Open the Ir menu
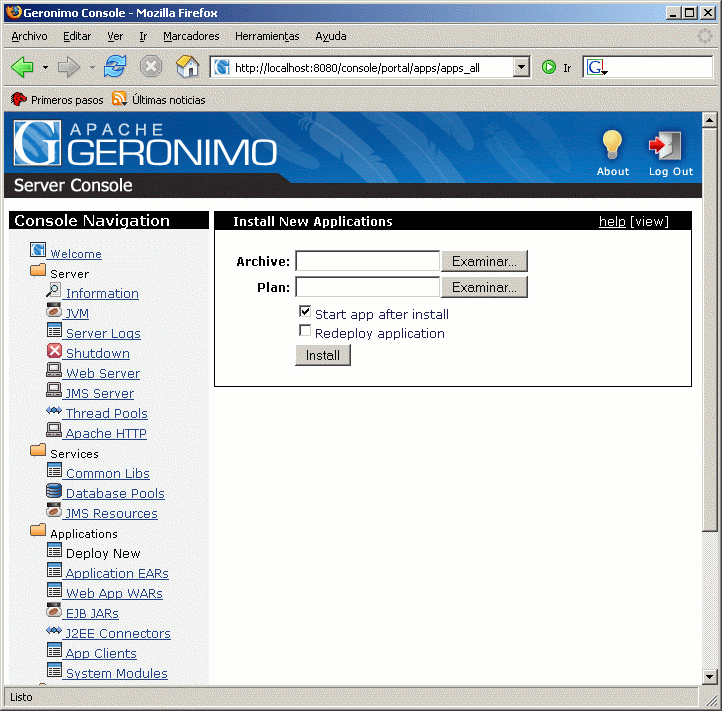 [x=143, y=36]
